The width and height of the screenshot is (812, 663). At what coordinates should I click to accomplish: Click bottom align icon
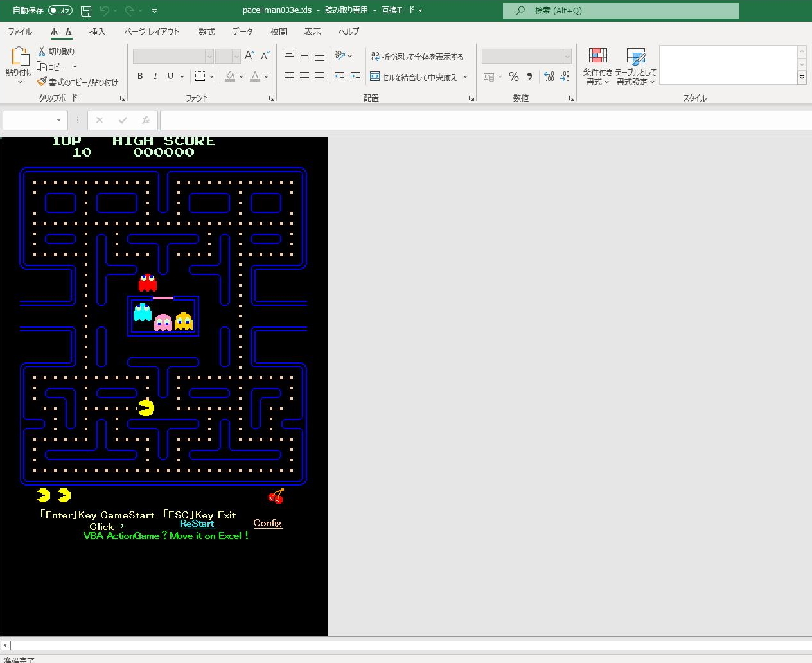tap(320, 56)
